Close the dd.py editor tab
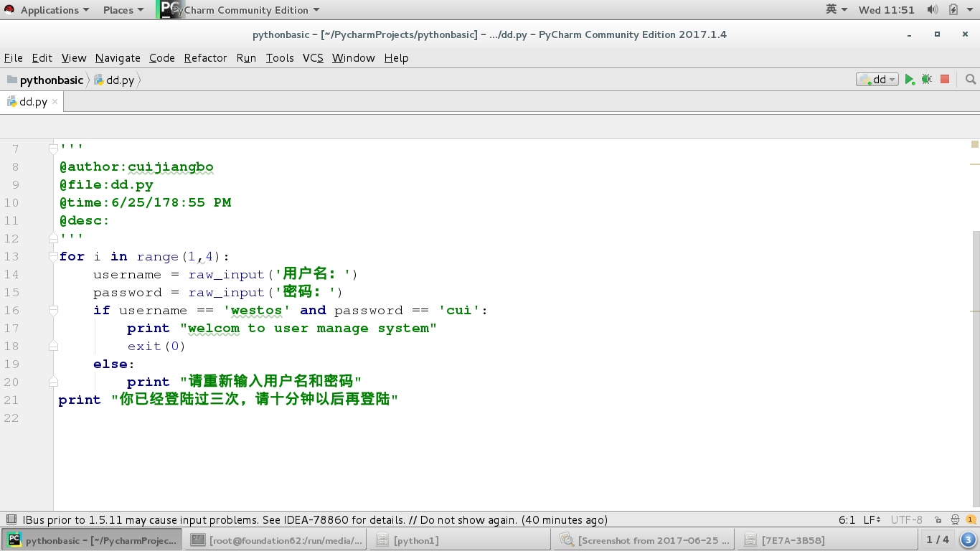 coord(55,102)
